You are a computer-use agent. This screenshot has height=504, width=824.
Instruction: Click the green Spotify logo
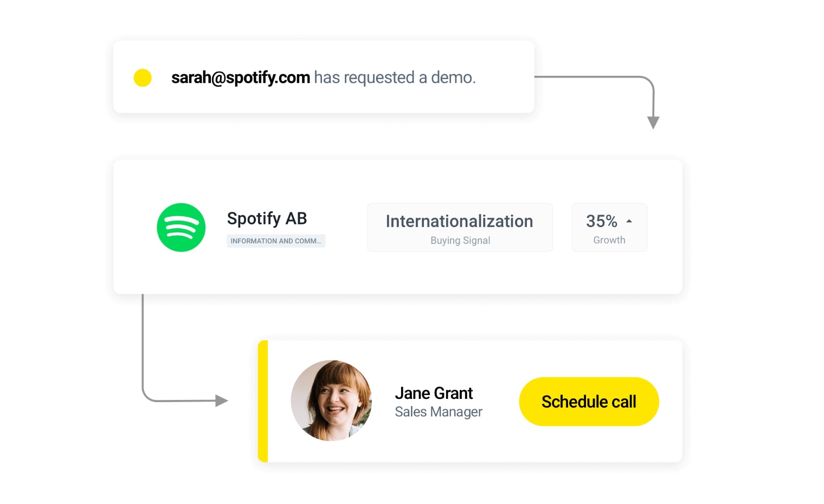point(181,228)
